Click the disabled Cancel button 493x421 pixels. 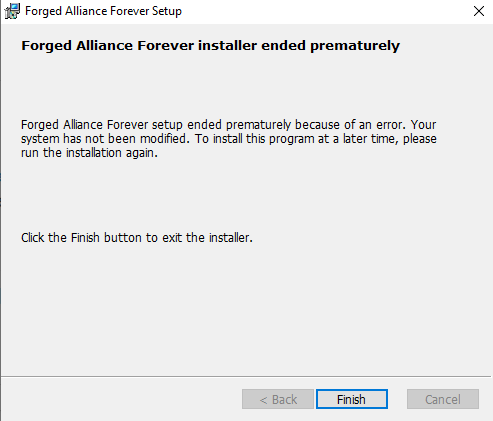coord(443,399)
